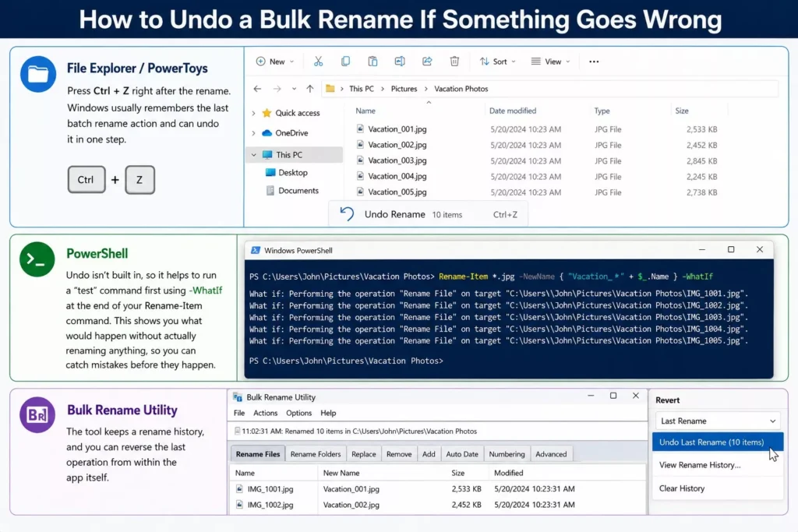Click the Documents icon in sidebar

(270, 191)
